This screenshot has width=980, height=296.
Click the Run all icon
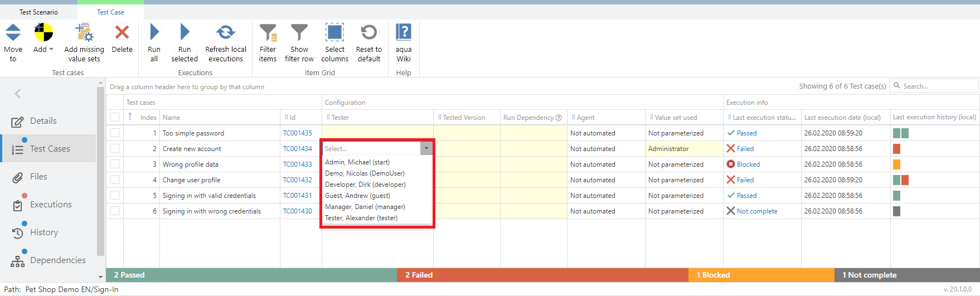pos(154,33)
